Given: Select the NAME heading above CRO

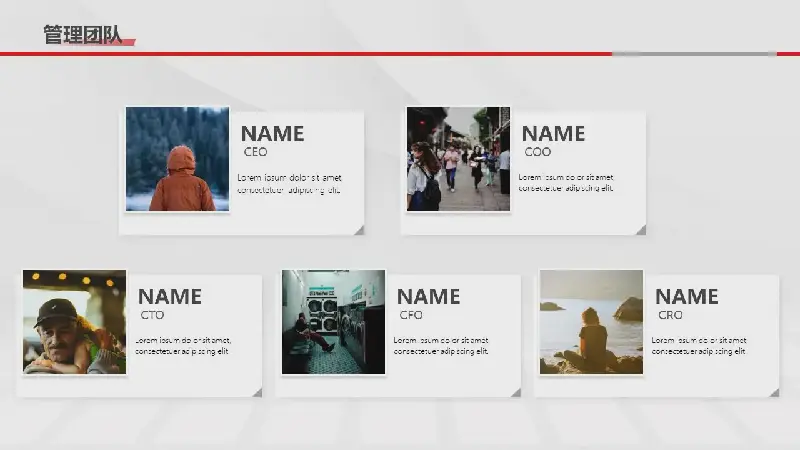Looking at the screenshot, I should (686, 296).
